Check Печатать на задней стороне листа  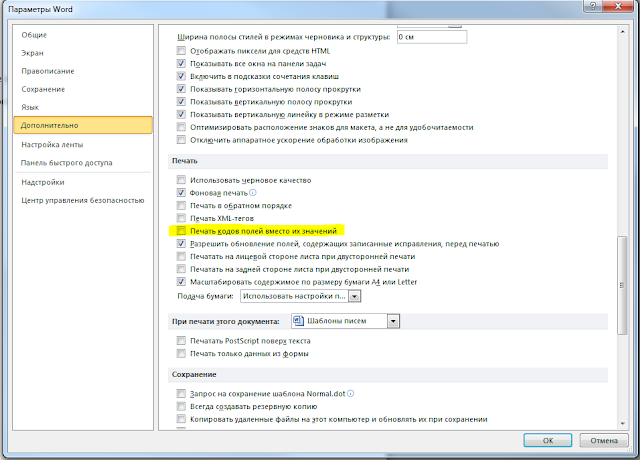click(181, 269)
